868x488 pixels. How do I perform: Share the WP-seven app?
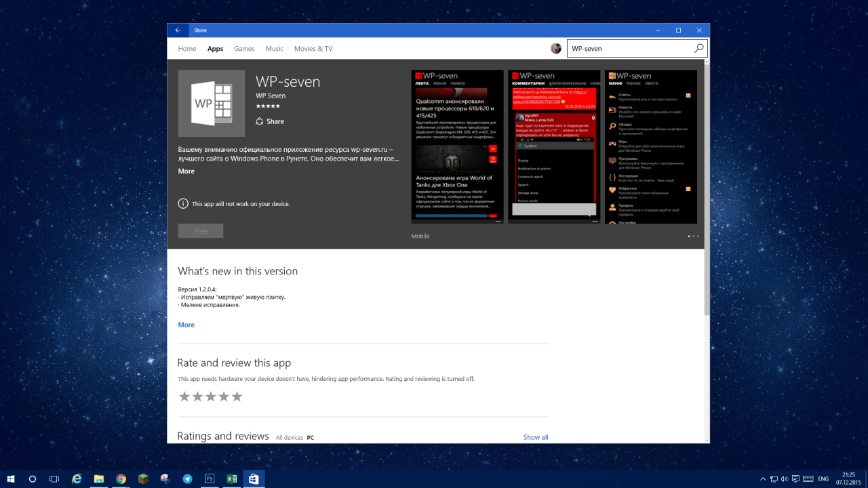tap(270, 121)
